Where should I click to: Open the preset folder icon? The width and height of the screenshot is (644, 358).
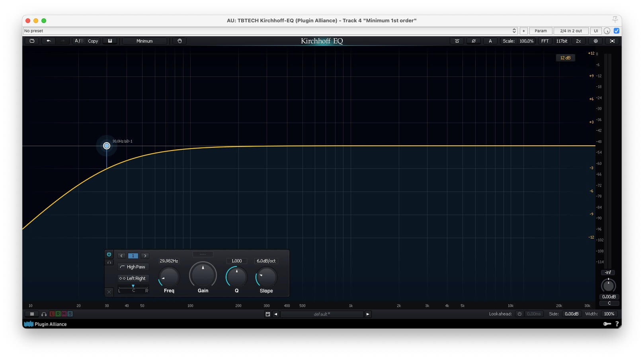[x=32, y=41]
